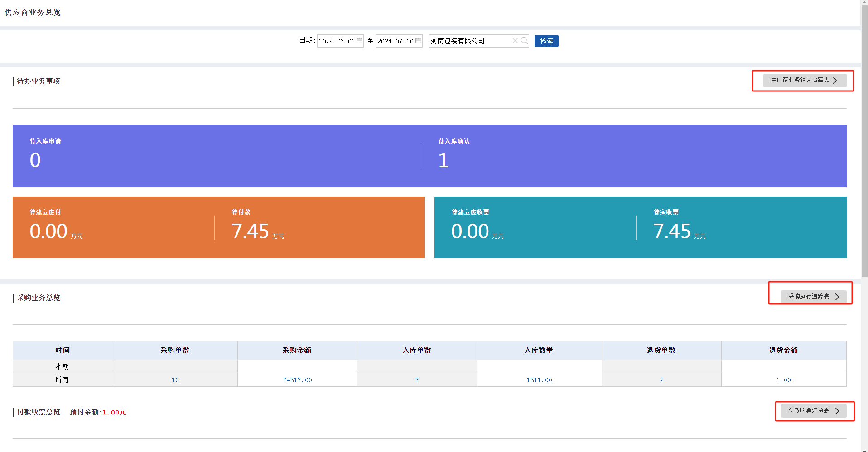Click the 待办业务事项 section title
This screenshot has height=452, width=868.
[39, 81]
